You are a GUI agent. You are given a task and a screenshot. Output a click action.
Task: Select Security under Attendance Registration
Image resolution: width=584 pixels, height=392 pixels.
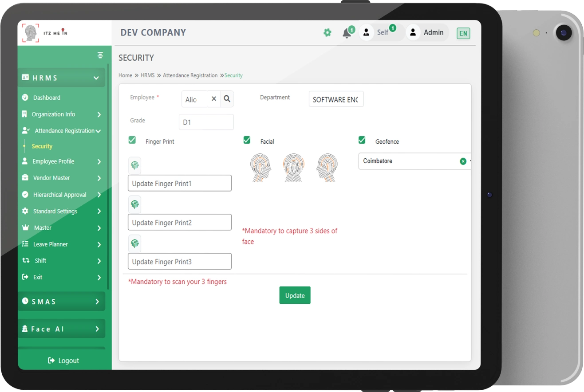click(42, 146)
